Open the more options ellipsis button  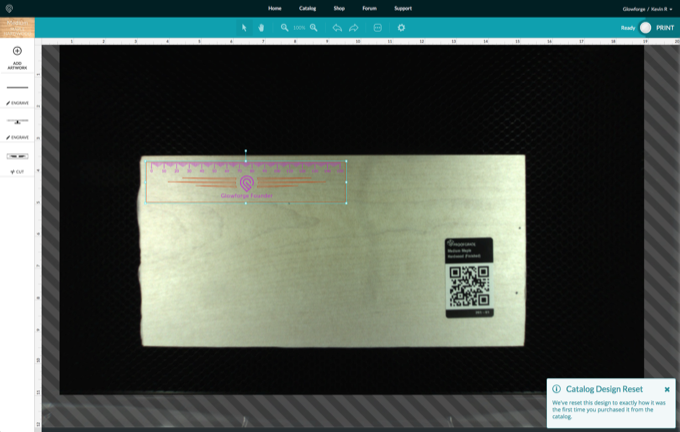[378, 28]
